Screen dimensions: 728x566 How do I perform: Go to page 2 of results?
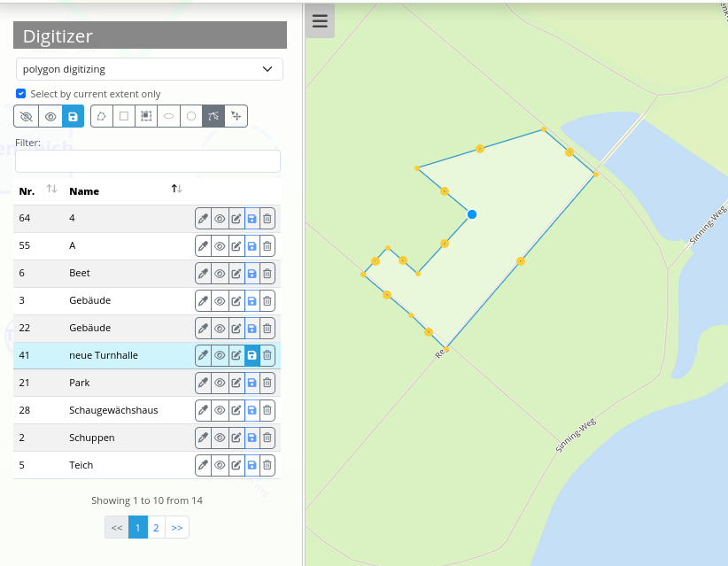tap(156, 527)
